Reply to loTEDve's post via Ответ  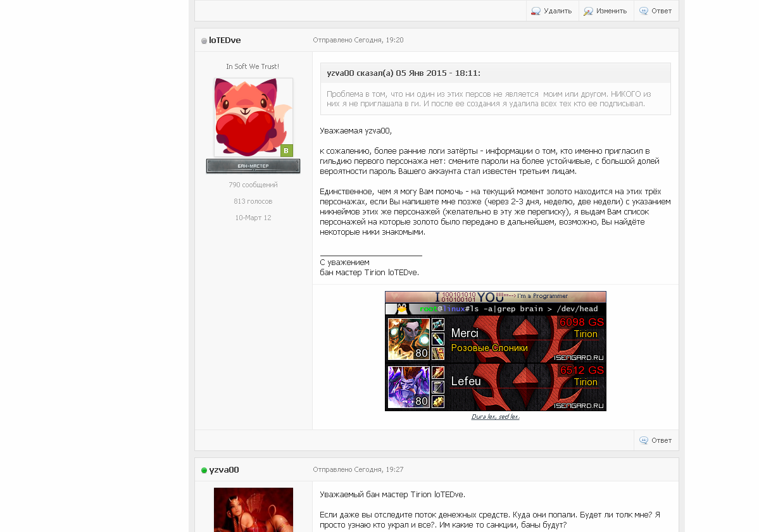(x=656, y=440)
